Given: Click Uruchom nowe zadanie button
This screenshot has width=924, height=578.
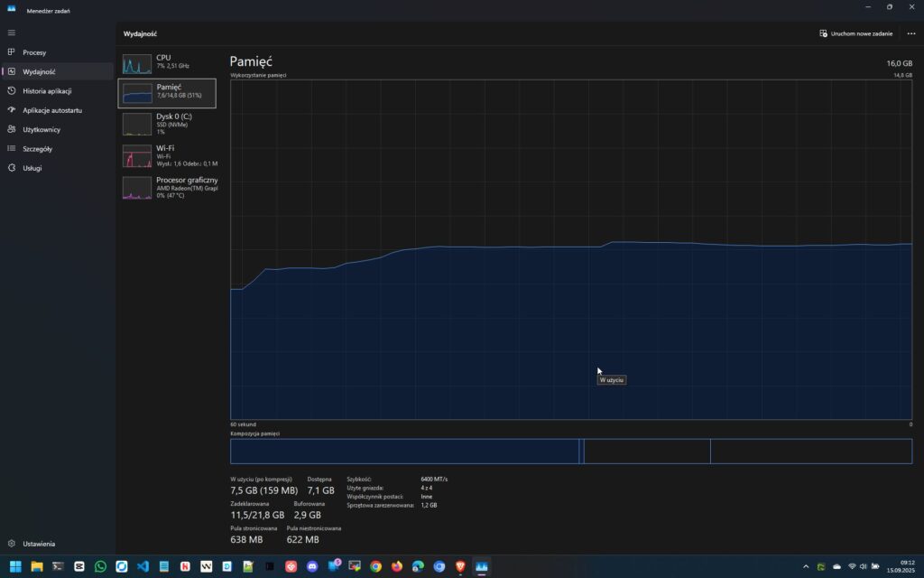Looking at the screenshot, I should 856,33.
